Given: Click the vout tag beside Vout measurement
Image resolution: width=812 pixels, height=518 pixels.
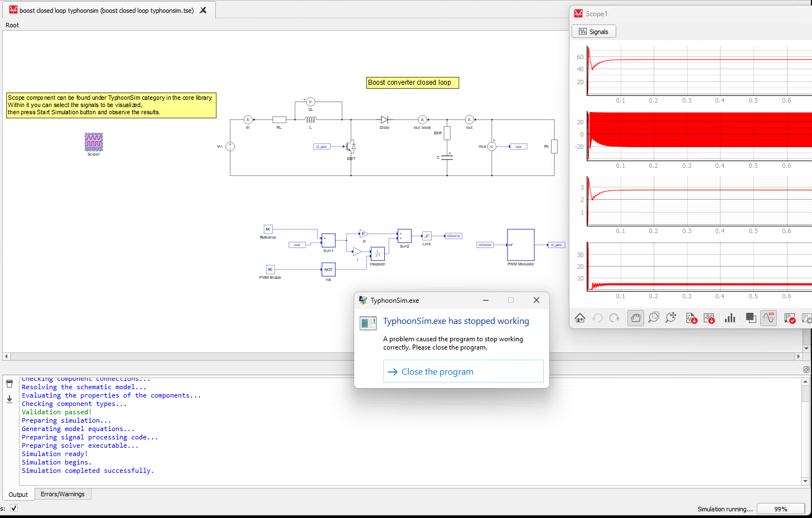Looking at the screenshot, I should click(519, 147).
